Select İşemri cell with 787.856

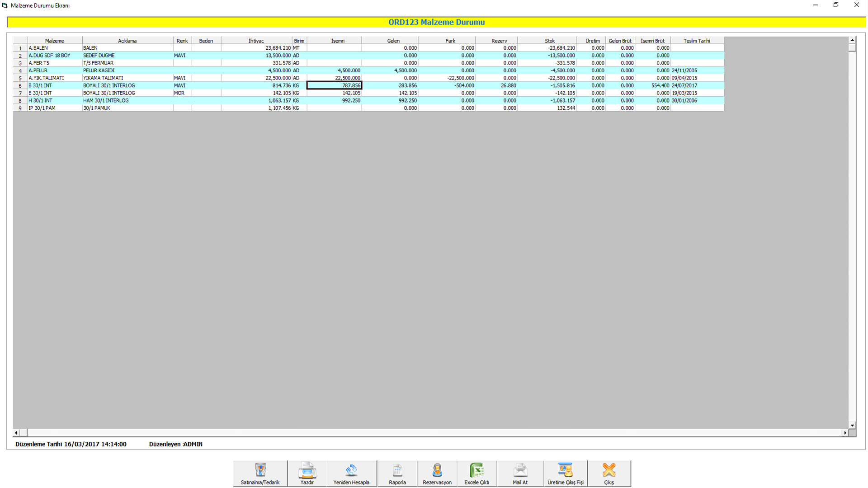[334, 85]
